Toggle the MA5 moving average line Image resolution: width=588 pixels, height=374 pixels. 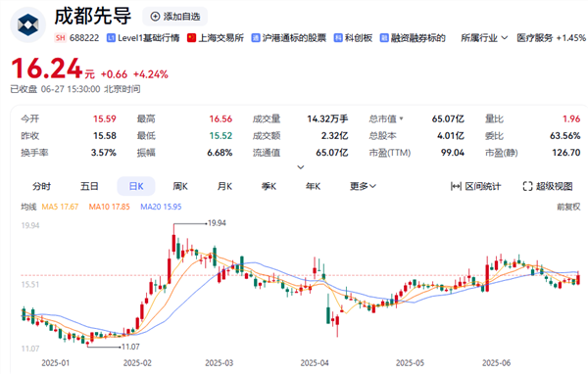click(x=60, y=207)
